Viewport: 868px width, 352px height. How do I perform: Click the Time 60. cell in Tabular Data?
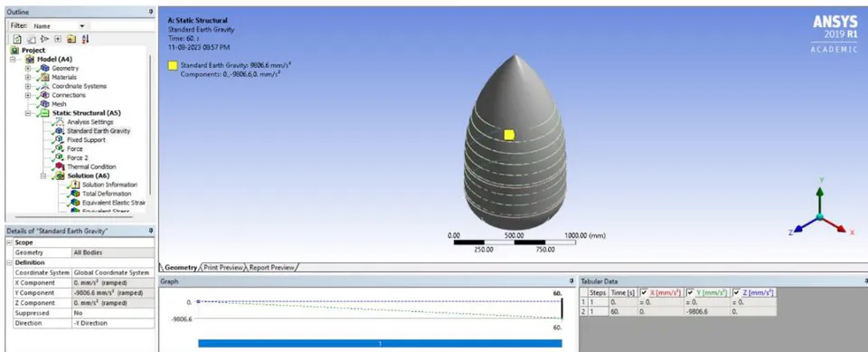(x=622, y=312)
